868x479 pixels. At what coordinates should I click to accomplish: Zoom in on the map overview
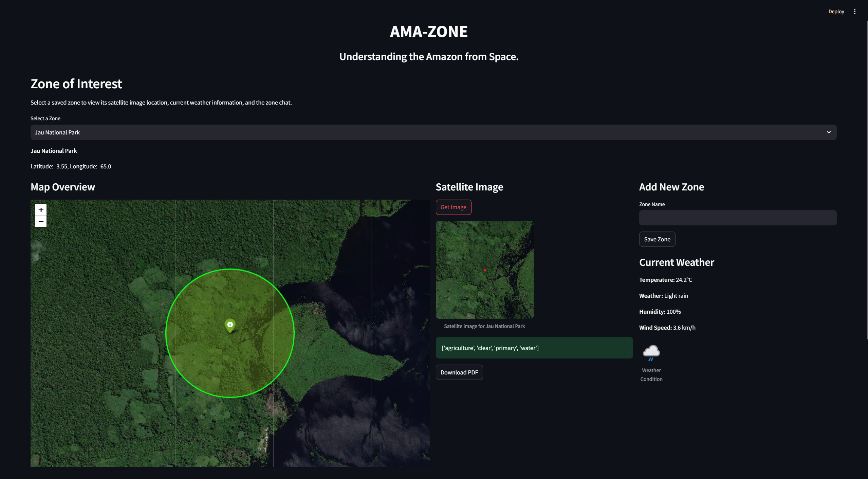40,209
